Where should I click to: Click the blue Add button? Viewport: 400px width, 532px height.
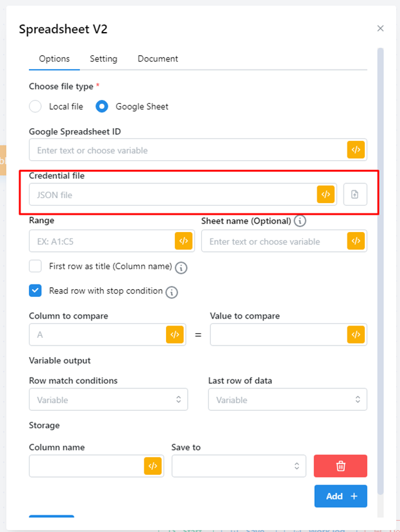pos(340,496)
